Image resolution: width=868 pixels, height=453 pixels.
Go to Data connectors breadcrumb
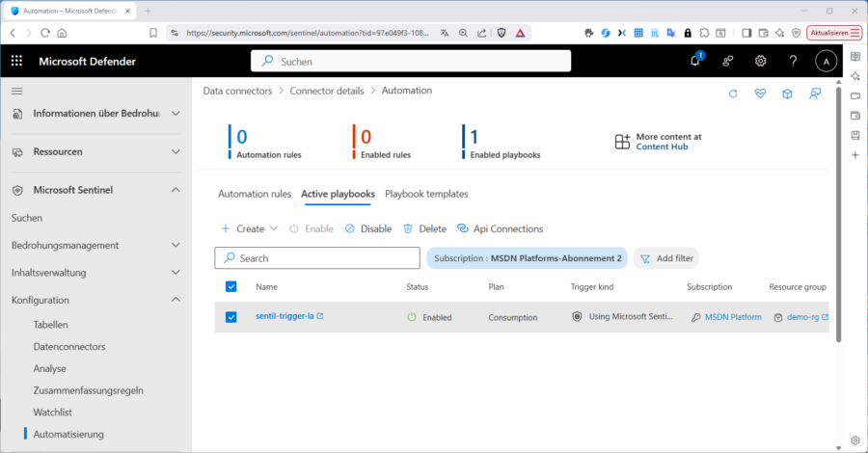[237, 91]
